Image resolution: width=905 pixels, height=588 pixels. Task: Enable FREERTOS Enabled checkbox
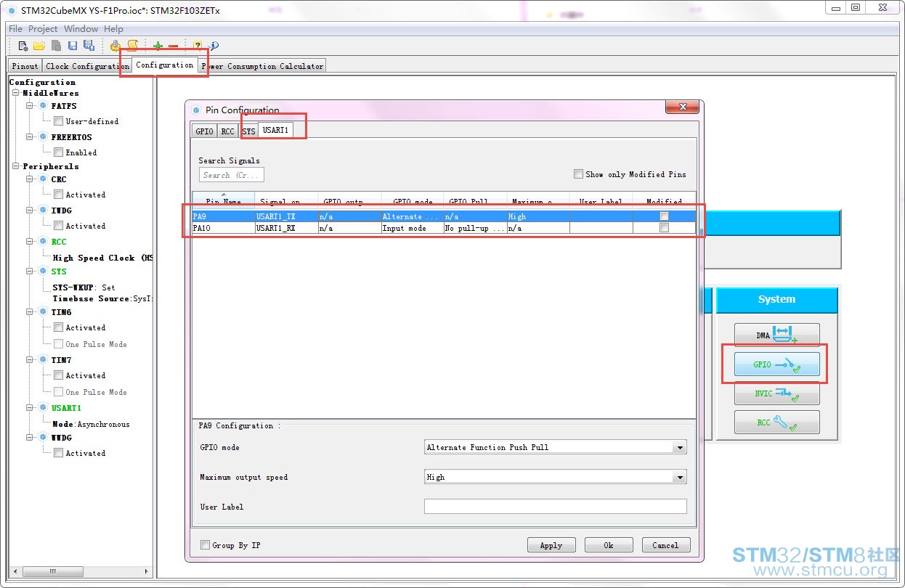(58, 152)
